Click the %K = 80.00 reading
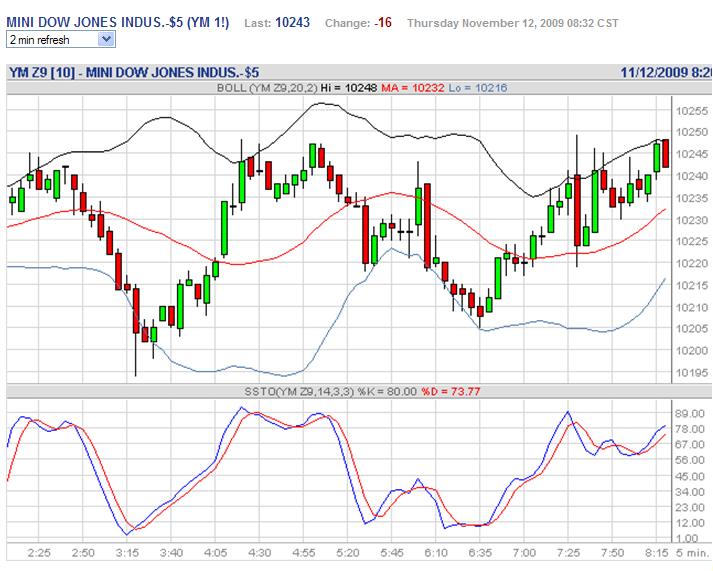This screenshot has width=713, height=571. [387, 391]
